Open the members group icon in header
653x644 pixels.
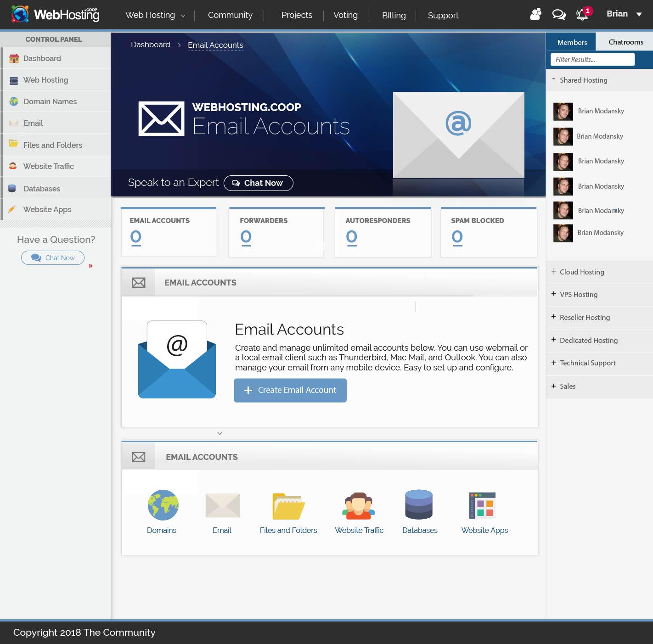point(536,14)
